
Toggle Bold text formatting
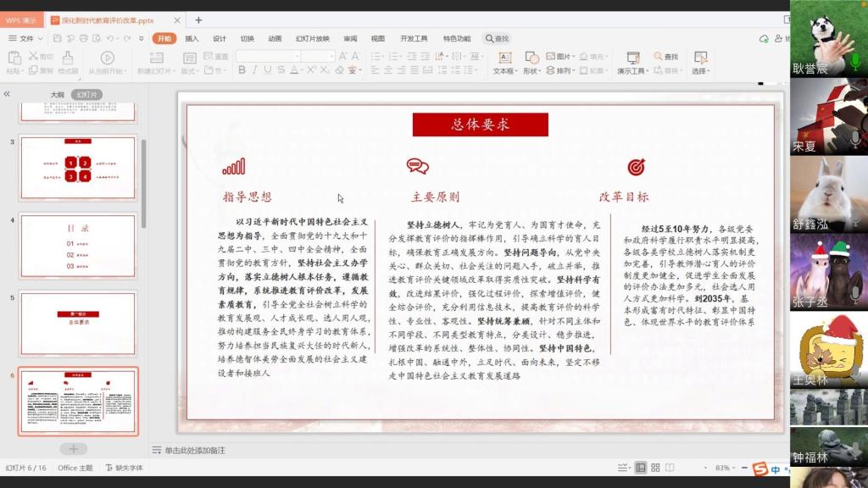[242, 70]
